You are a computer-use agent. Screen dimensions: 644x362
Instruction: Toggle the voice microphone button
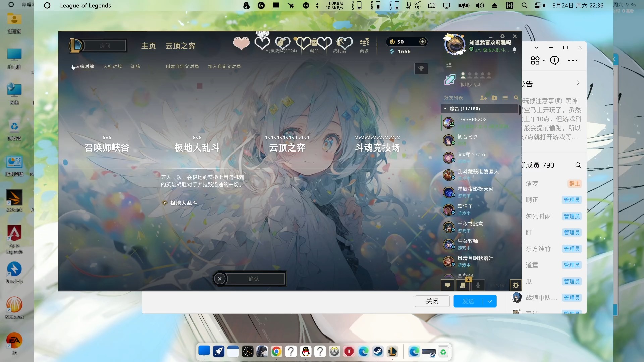(x=478, y=285)
